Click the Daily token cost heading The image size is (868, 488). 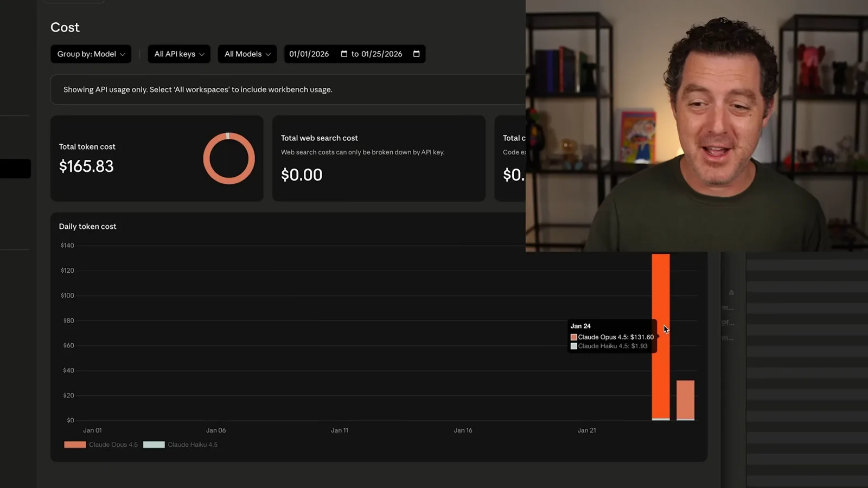click(x=87, y=226)
